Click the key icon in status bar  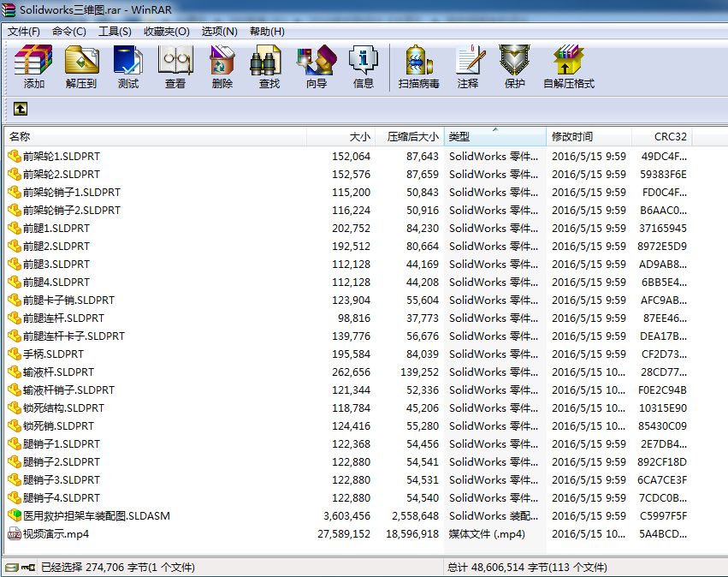(x=28, y=568)
